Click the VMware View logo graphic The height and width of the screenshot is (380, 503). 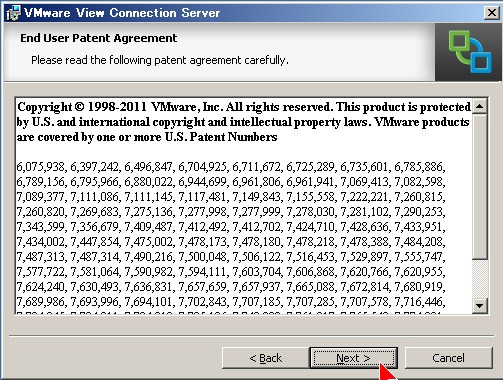coord(469,52)
